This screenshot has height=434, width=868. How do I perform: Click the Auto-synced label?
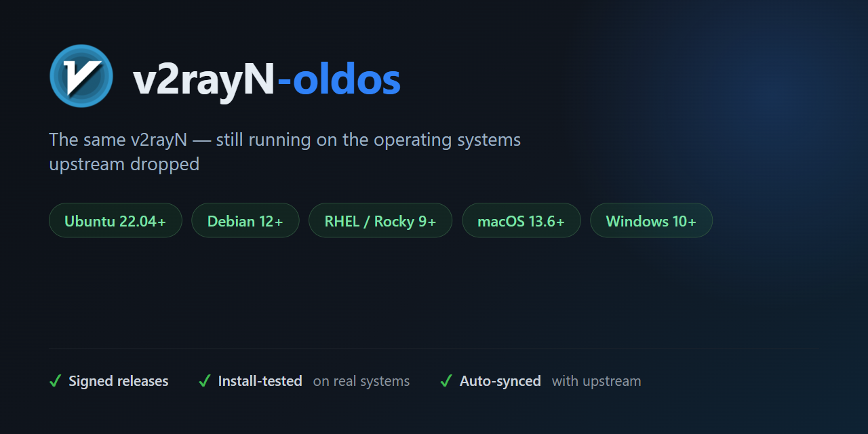(x=500, y=381)
